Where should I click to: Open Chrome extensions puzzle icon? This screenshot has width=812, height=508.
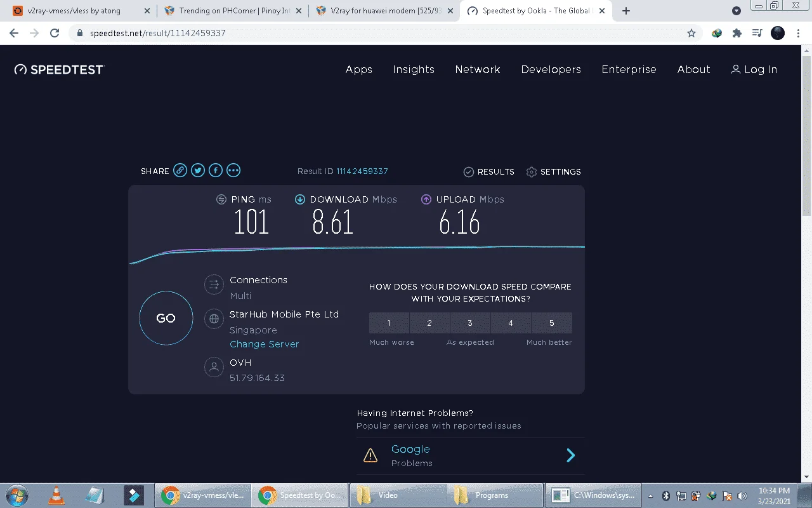point(737,33)
